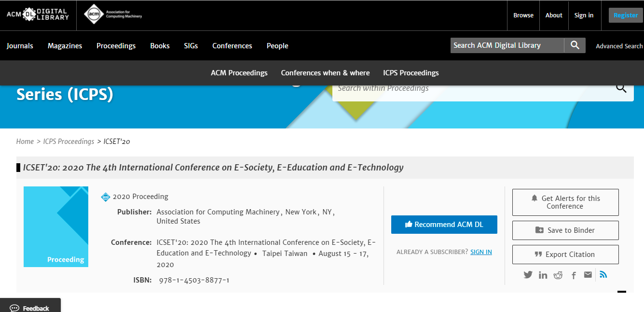Click Save to Binder button
This screenshot has height=312, width=644.
565,230
